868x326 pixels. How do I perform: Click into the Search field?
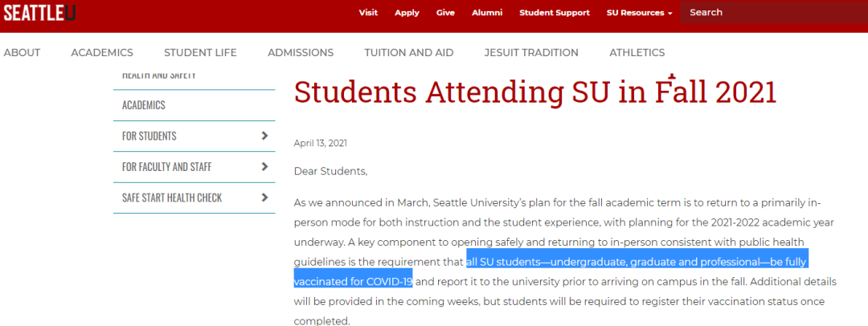[x=772, y=13]
